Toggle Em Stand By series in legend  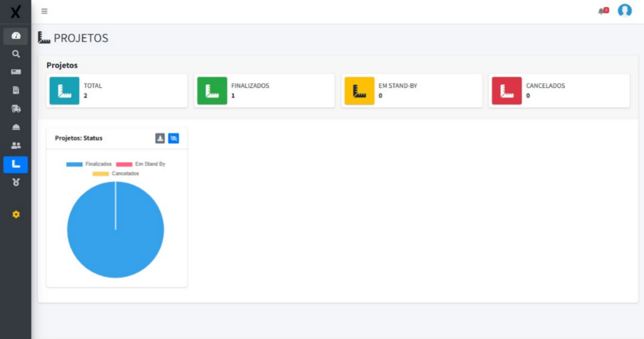[x=150, y=165]
